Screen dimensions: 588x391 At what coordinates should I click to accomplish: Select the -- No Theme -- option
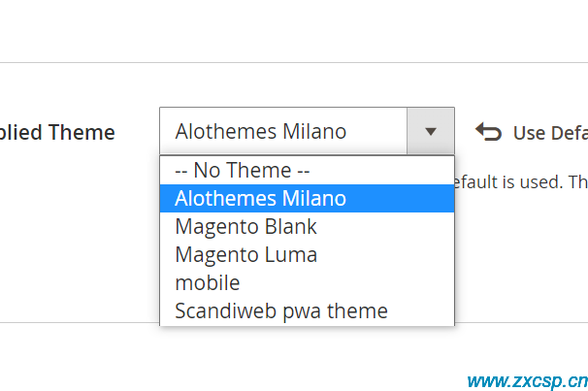pyautogui.click(x=308, y=170)
